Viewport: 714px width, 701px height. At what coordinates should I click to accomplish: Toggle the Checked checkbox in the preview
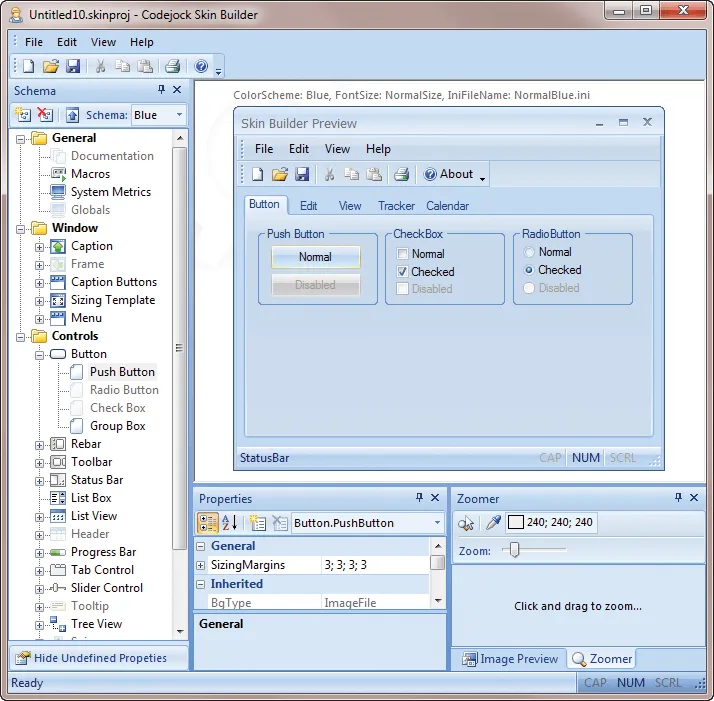click(x=402, y=272)
